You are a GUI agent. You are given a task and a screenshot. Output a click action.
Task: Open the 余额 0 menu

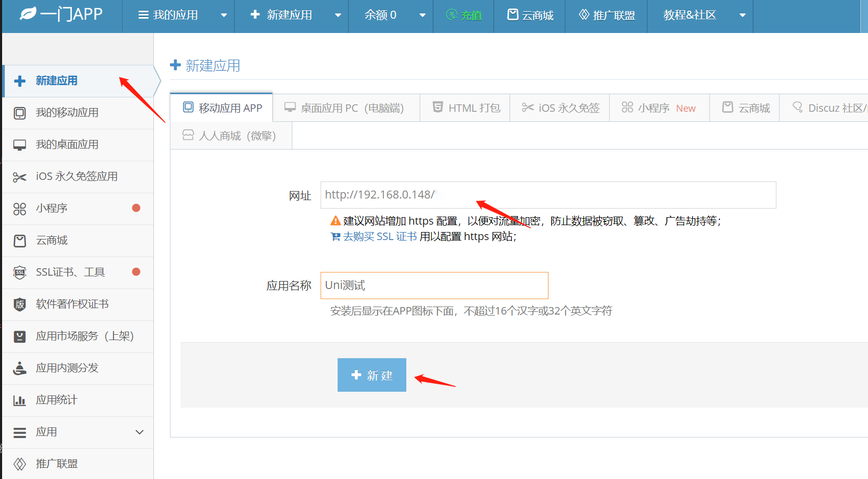click(x=380, y=15)
